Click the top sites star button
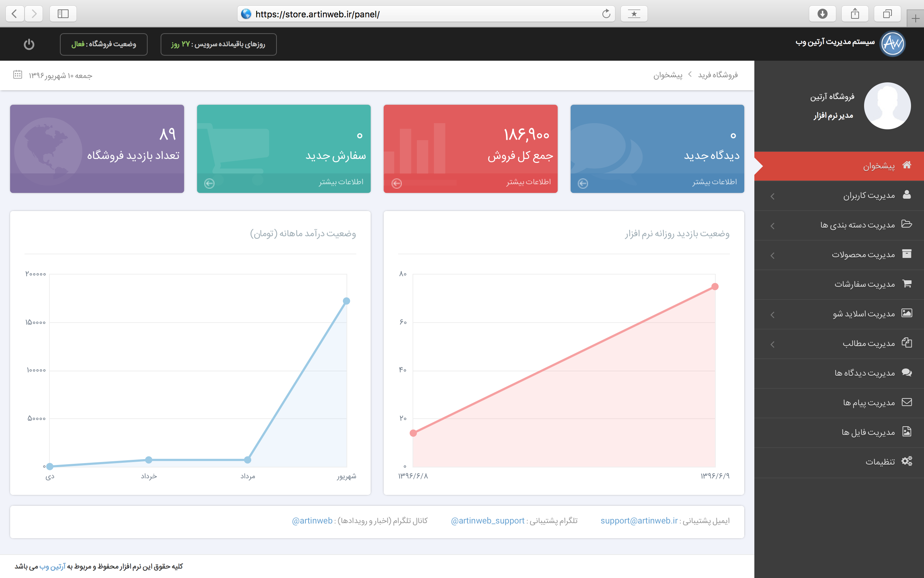 pyautogui.click(x=634, y=14)
